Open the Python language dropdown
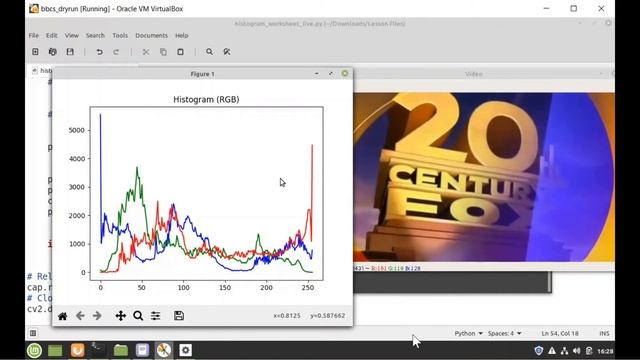Image resolution: width=640 pixels, height=360 pixels. pos(469,333)
